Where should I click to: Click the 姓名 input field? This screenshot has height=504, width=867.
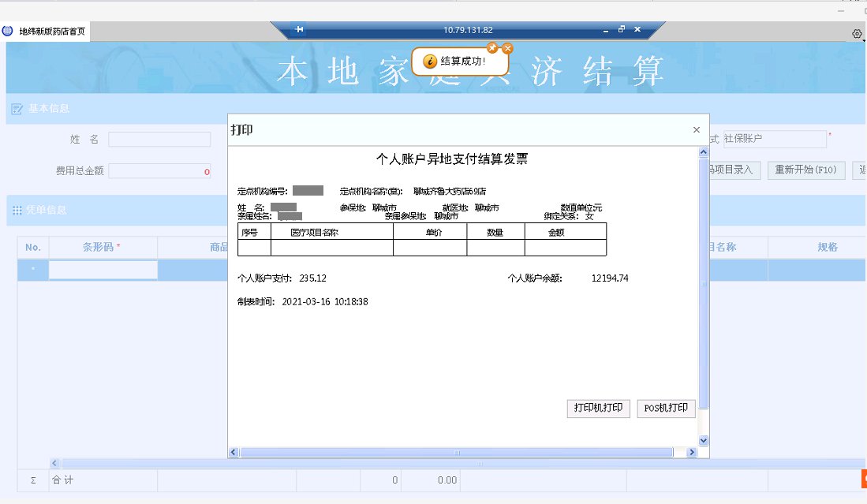(159, 140)
